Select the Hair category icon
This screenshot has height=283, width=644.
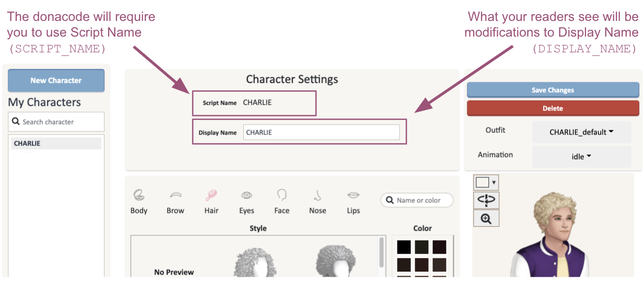pyautogui.click(x=212, y=201)
